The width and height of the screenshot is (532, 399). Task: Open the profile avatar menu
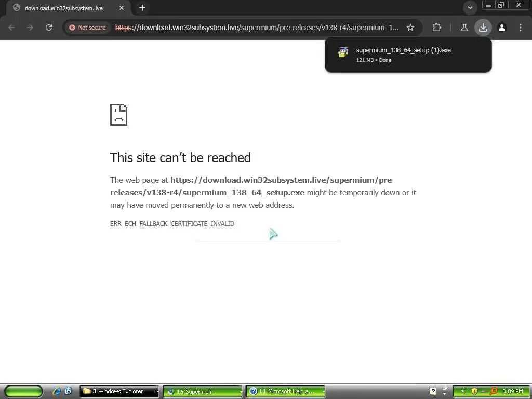[502, 28]
